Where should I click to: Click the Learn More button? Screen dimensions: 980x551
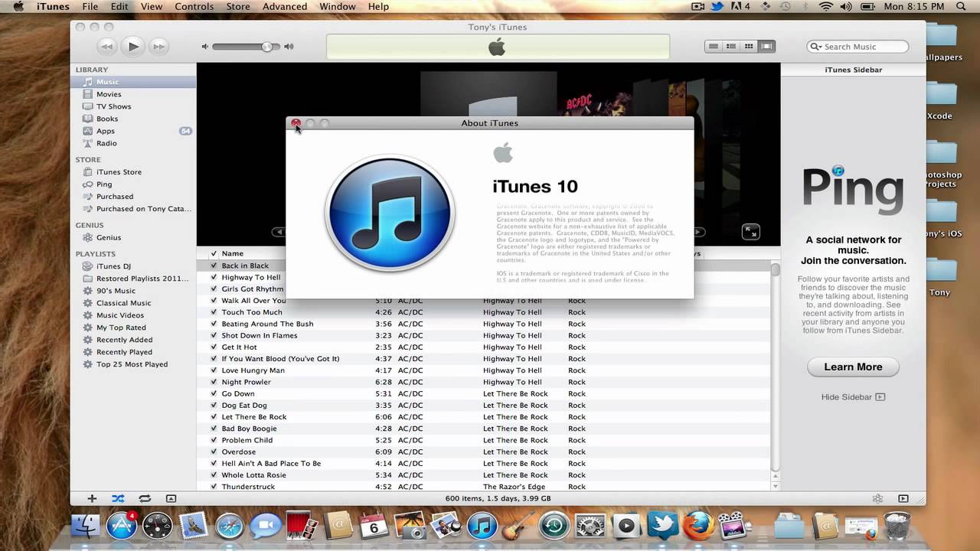click(853, 367)
